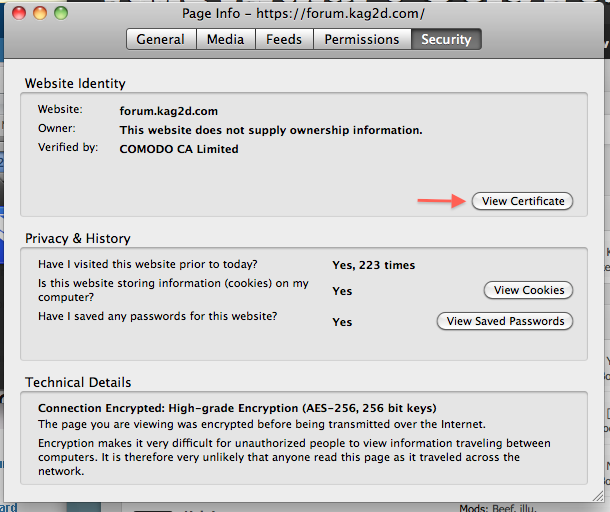
Task: Click the green zoom window button
Action: (61, 14)
